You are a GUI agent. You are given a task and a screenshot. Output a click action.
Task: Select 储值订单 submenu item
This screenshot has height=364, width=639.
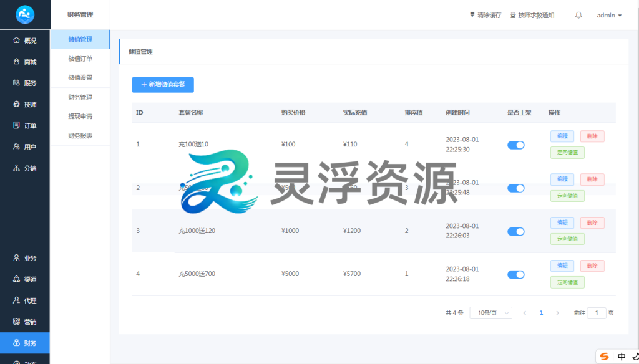pos(80,59)
